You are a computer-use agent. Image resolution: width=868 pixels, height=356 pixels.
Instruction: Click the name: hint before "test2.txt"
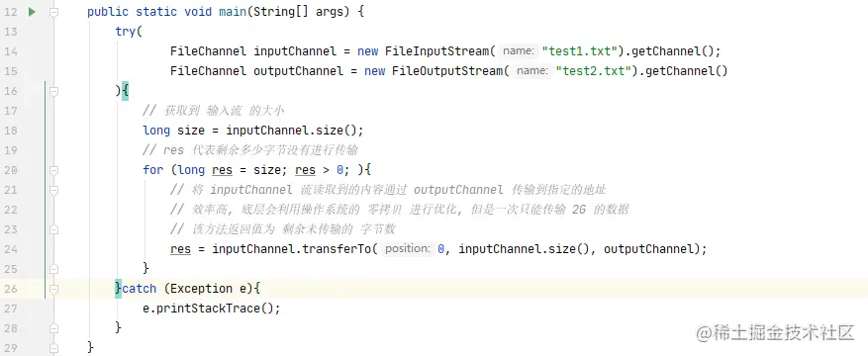(x=531, y=71)
